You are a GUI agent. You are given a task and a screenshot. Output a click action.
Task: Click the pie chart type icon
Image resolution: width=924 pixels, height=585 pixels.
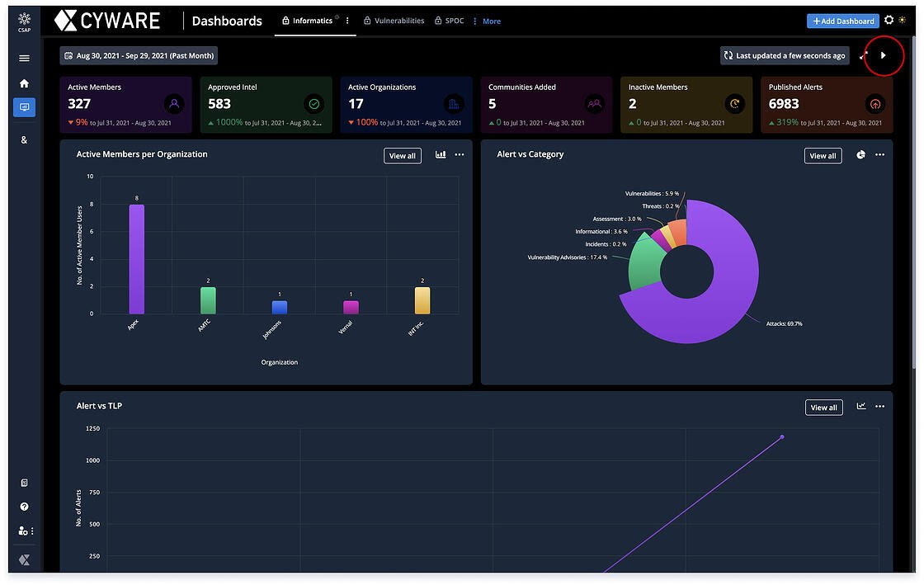[860, 154]
